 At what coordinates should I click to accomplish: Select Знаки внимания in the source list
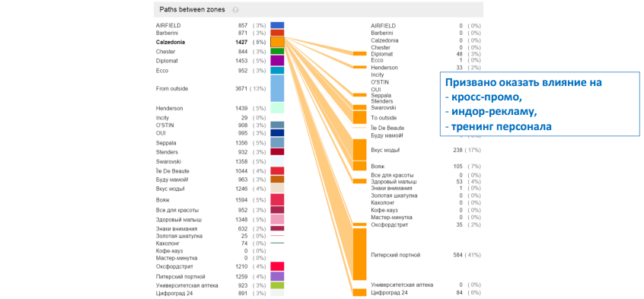[x=177, y=229]
